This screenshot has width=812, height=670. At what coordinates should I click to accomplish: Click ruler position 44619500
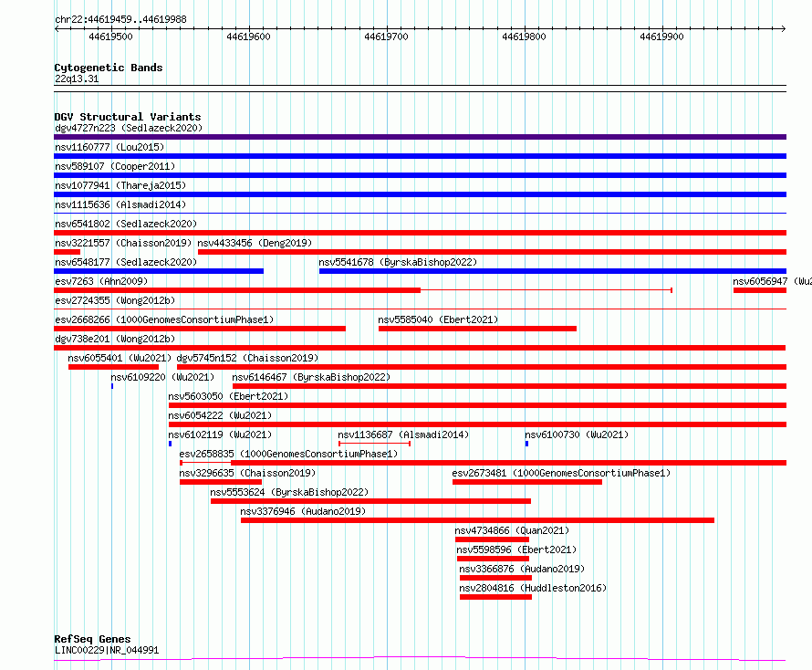110,37
